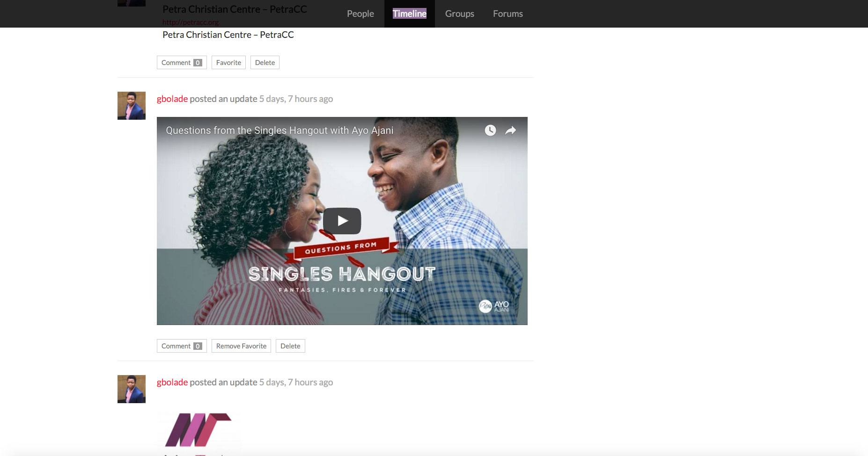Open the Groups tab
Screen dimensions: 868x456
point(460,14)
